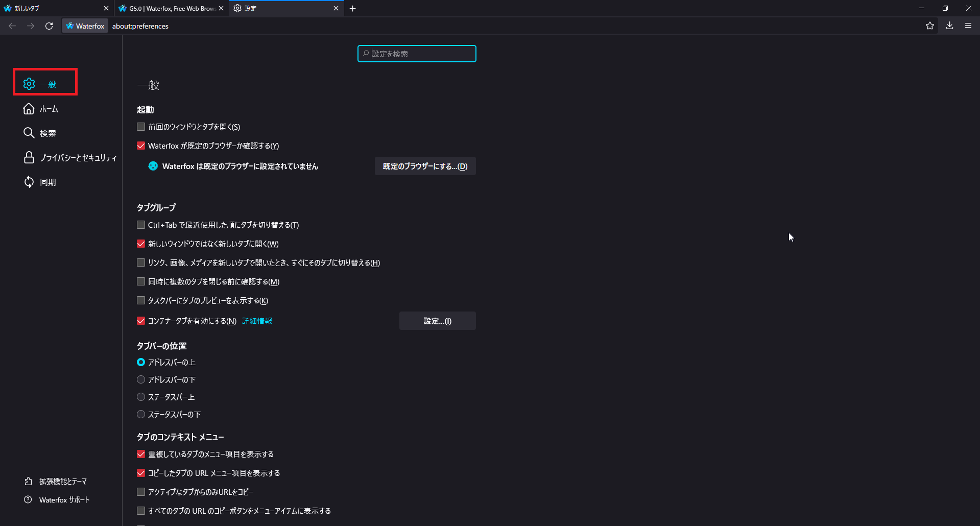Switch to the G5.0 Waterfox tab
Viewport: 980px width, 526px height.
171,9
